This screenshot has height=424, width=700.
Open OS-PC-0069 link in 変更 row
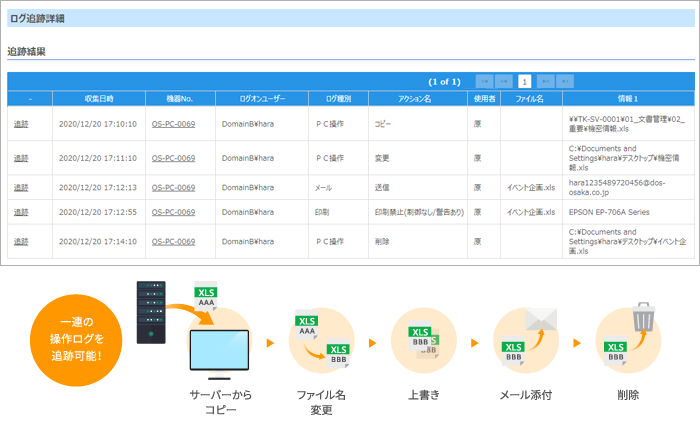click(x=173, y=158)
